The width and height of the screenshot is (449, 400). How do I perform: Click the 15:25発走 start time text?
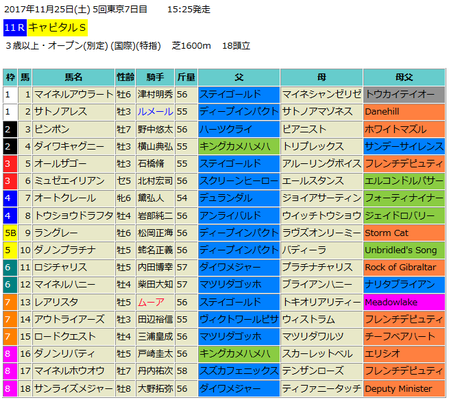click(x=189, y=9)
